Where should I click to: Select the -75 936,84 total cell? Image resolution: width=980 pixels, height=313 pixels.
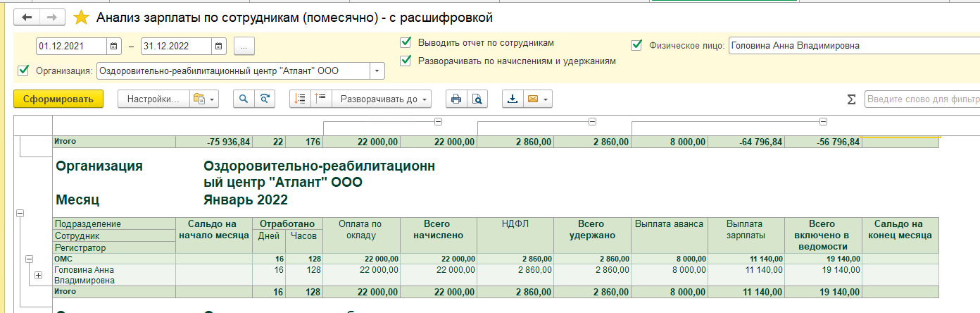click(x=213, y=142)
